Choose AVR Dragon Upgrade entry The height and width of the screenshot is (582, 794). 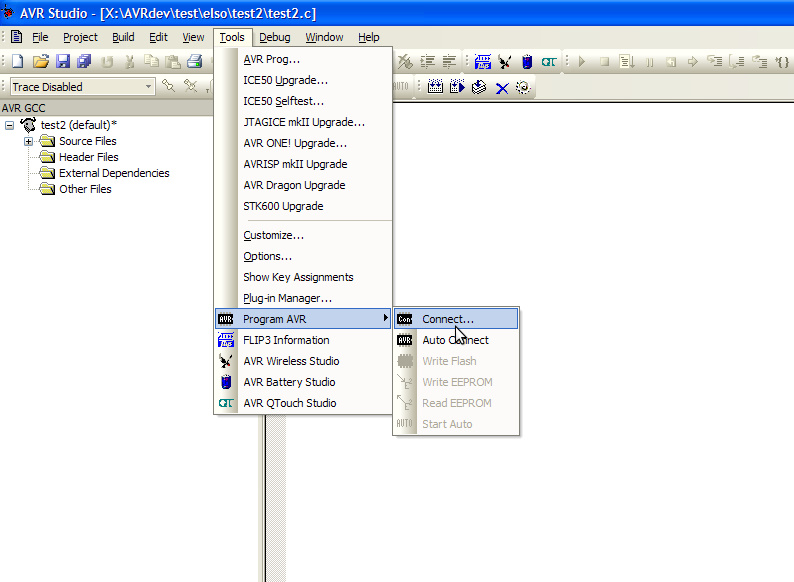[x=303, y=185]
